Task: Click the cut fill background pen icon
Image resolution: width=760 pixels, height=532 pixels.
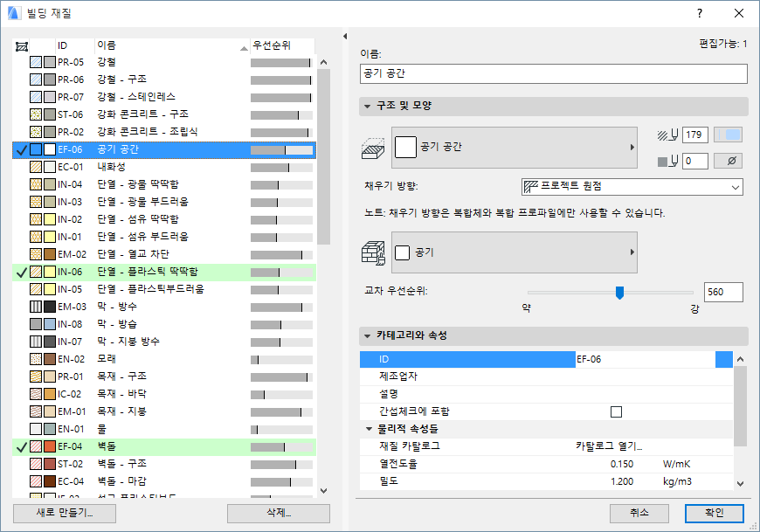Action: click(667, 162)
